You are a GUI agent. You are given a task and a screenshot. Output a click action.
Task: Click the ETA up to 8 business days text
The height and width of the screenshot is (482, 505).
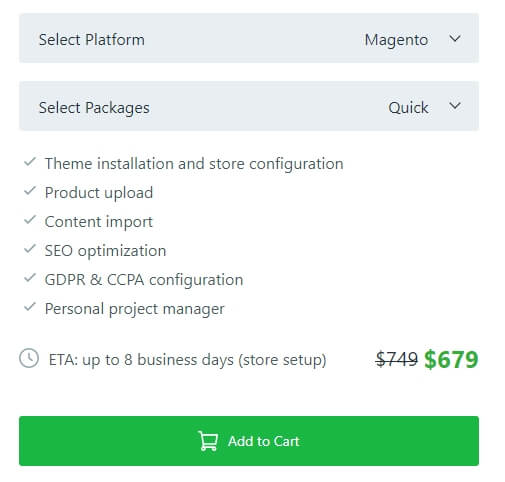(x=187, y=360)
